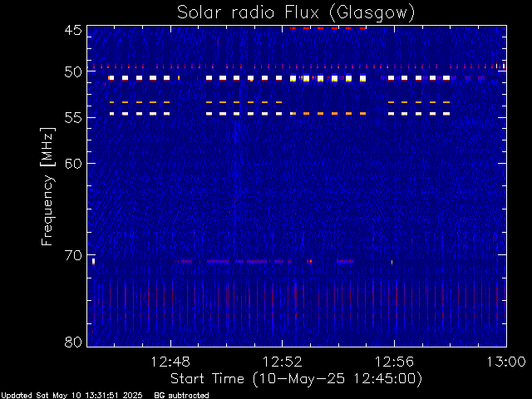Click the 'Solar radio Flux (Glasgow)' title
The image size is (532, 399).
tap(296, 13)
